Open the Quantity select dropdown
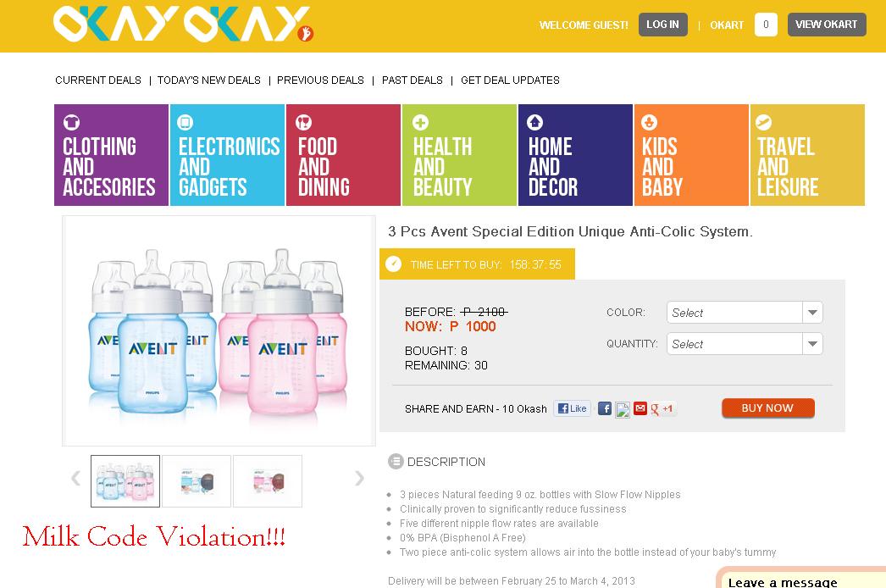 [x=745, y=344]
